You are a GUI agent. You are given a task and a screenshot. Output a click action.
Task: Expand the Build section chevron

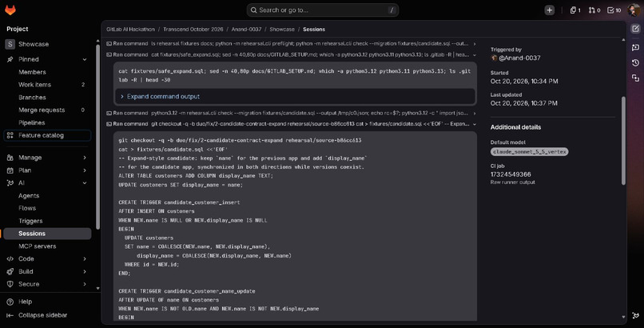(x=85, y=271)
